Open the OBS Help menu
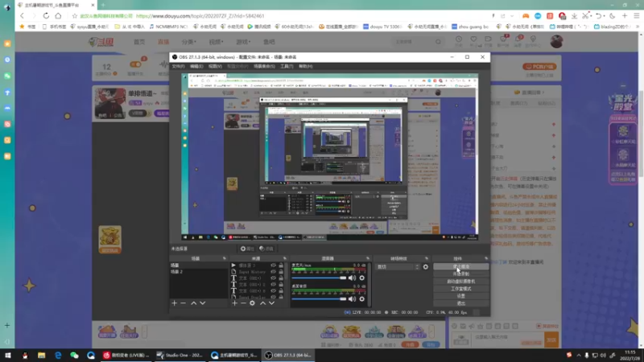Image resolution: width=644 pixels, height=362 pixels. (x=306, y=66)
